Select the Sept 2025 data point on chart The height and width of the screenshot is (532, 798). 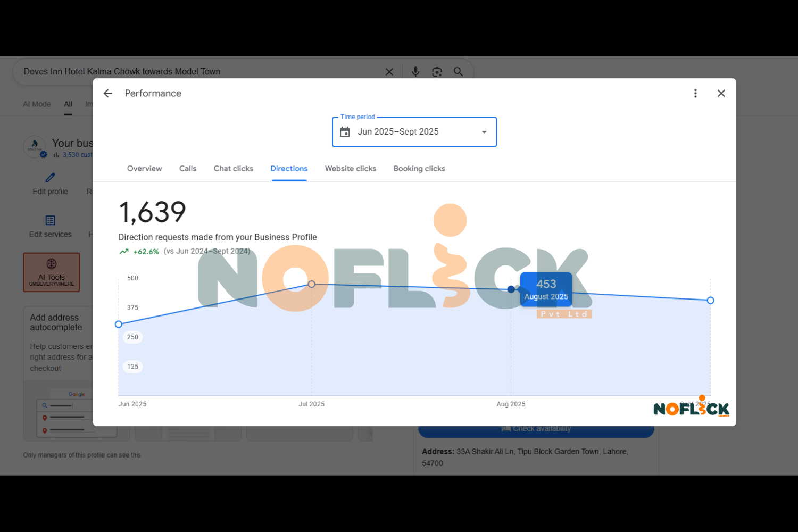710,301
